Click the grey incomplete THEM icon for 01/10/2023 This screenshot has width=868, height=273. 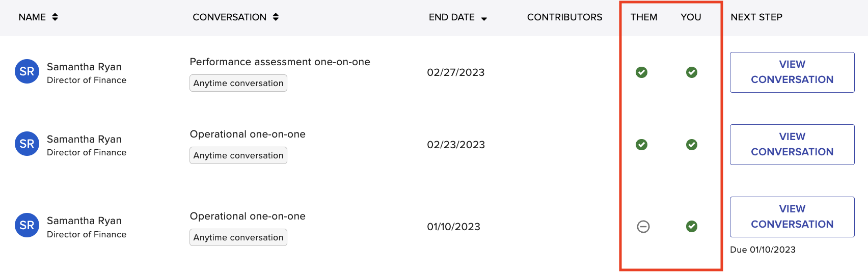(643, 227)
